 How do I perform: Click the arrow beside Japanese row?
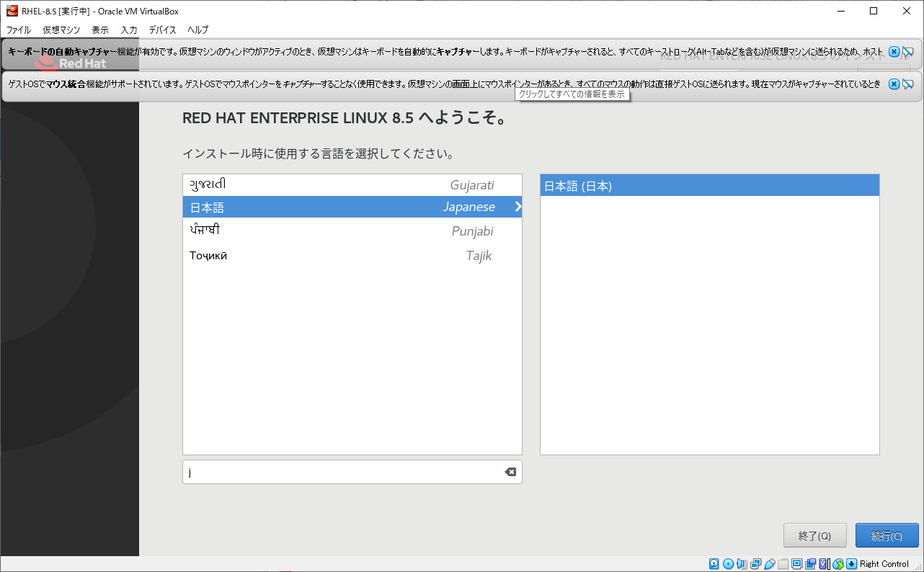point(517,207)
